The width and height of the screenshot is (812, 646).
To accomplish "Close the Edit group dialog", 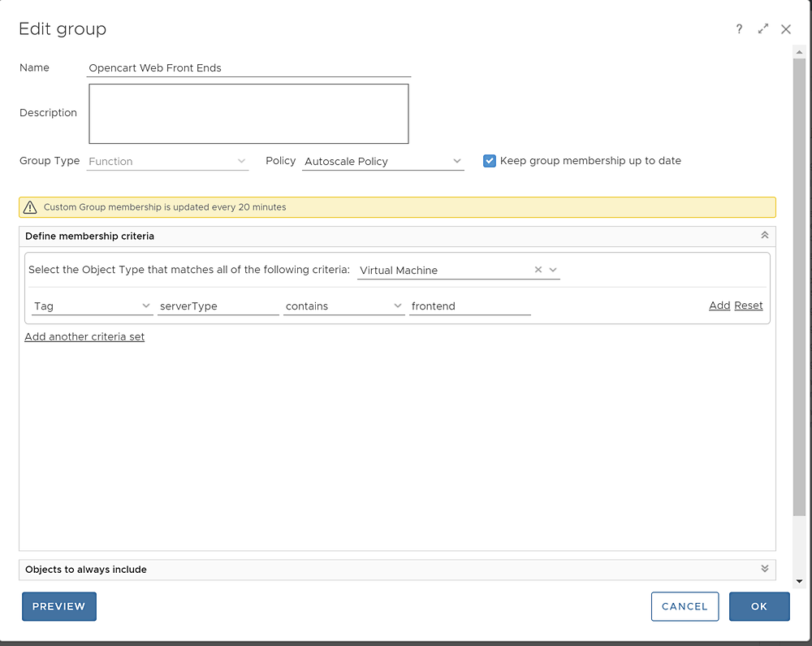I will 785,29.
